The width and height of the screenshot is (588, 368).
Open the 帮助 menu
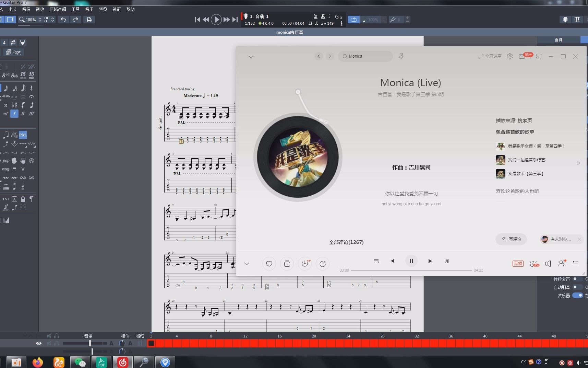130,9
